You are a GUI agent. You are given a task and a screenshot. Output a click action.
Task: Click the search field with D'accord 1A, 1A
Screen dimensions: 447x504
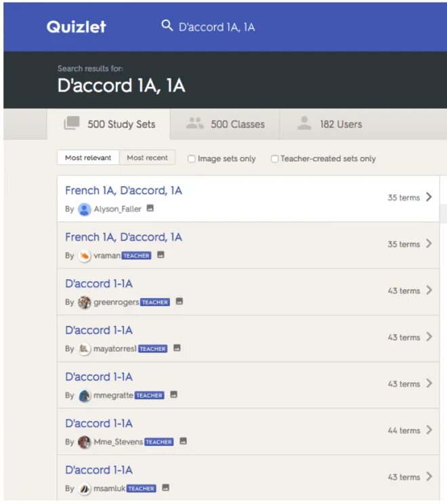click(x=217, y=27)
